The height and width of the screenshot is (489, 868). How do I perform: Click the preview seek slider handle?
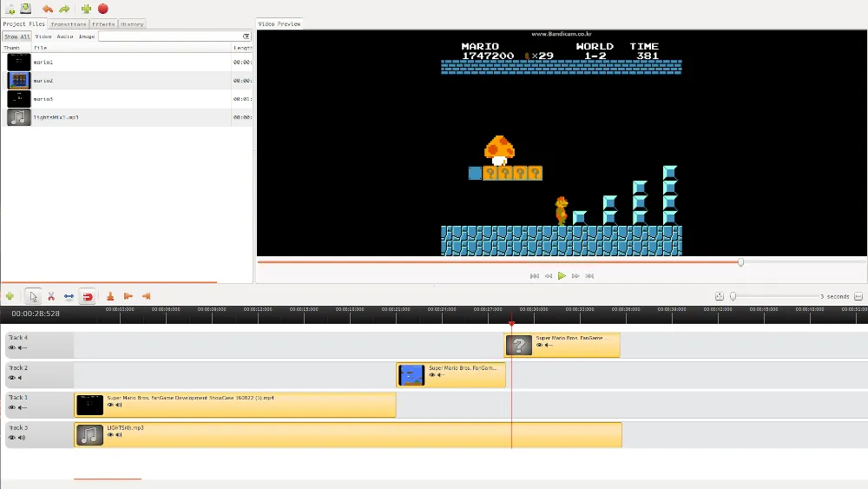740,262
